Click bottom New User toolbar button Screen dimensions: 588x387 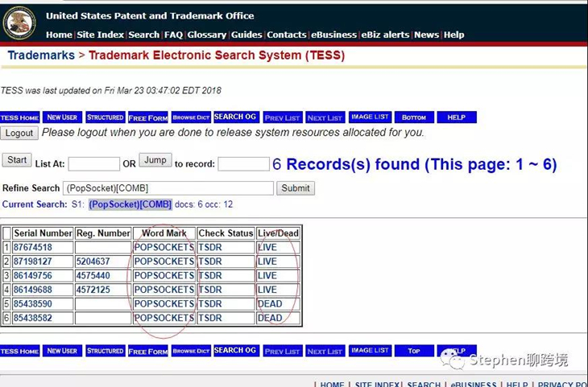pos(62,351)
